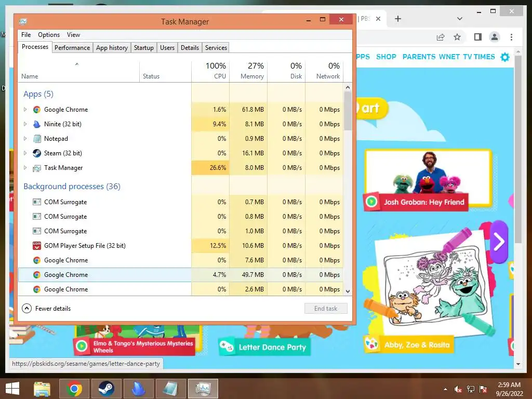
Task: Open the TV TIMES link on PBS Kids
Action: (478, 57)
